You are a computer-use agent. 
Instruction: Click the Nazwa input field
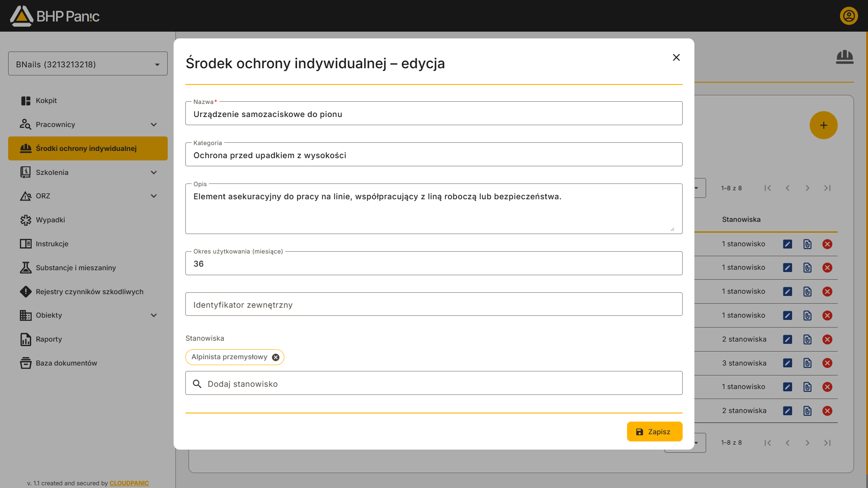(434, 113)
